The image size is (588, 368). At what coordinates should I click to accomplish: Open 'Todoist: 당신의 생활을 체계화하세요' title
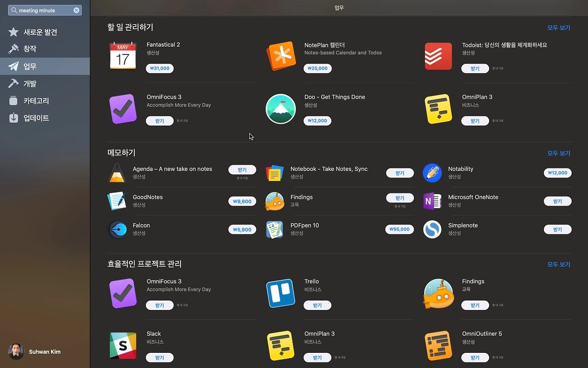coord(504,45)
